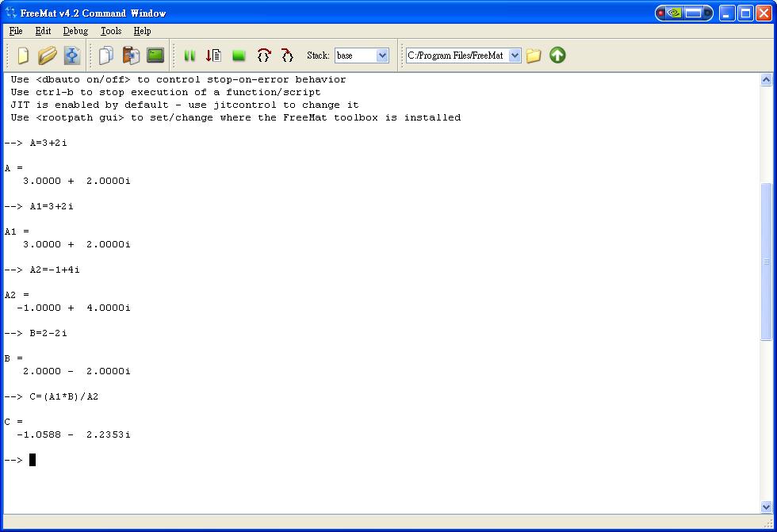
Task: Open the Debug menu
Action: coord(75,31)
